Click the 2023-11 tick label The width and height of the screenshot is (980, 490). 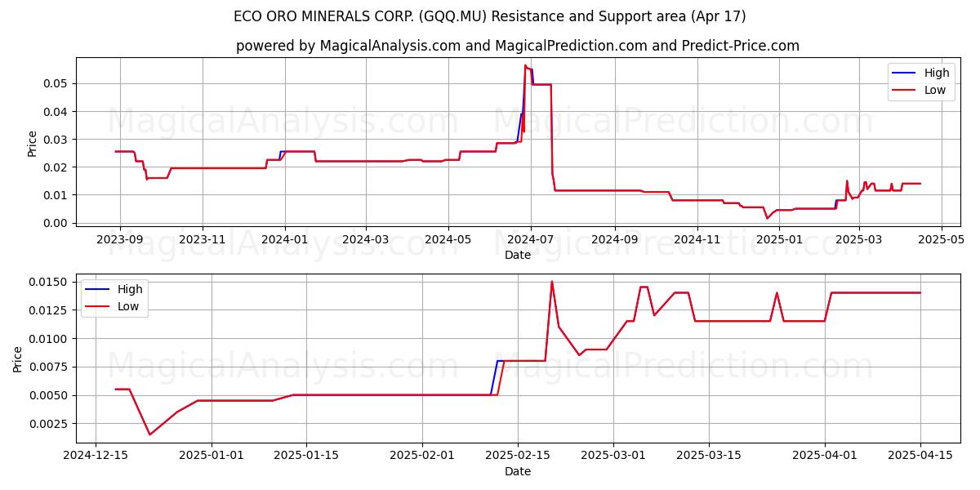[x=203, y=239]
